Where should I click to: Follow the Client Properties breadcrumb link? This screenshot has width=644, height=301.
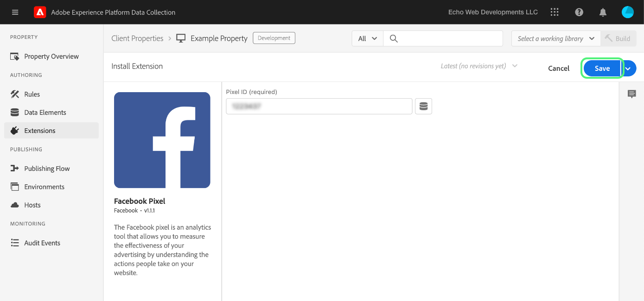pos(137,38)
